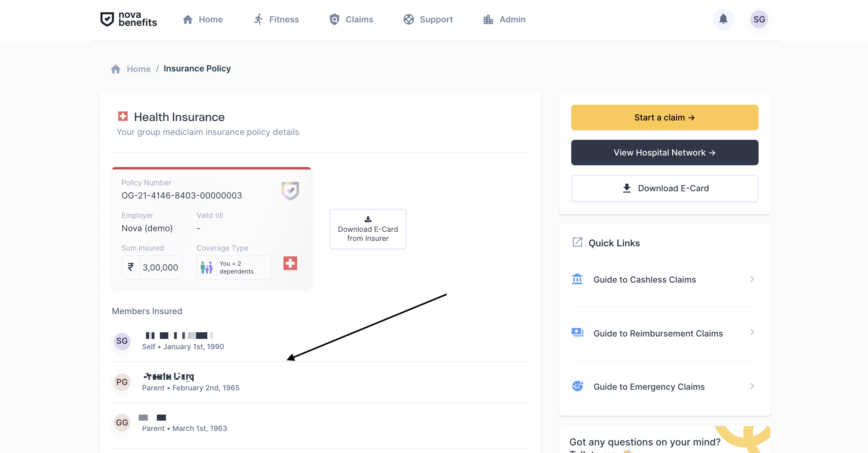This screenshot has height=453, width=868.
Task: Click the reimbursement claims money icon
Action: click(x=577, y=333)
